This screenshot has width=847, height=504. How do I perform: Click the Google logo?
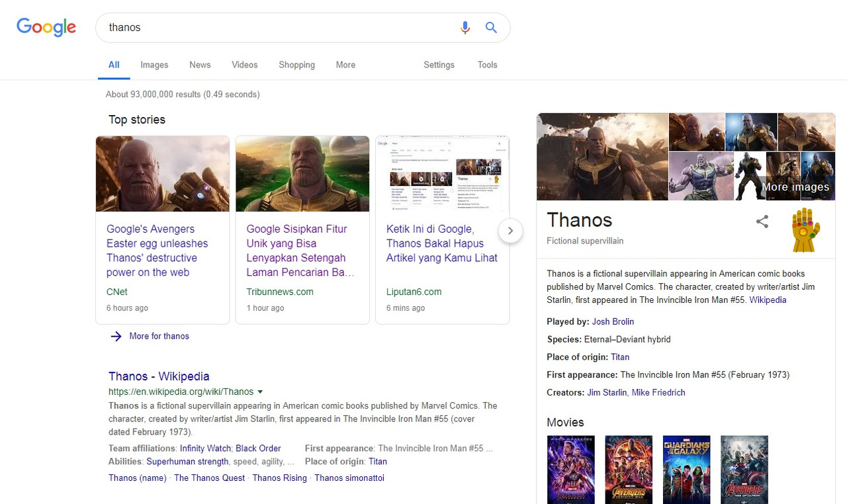(46, 27)
